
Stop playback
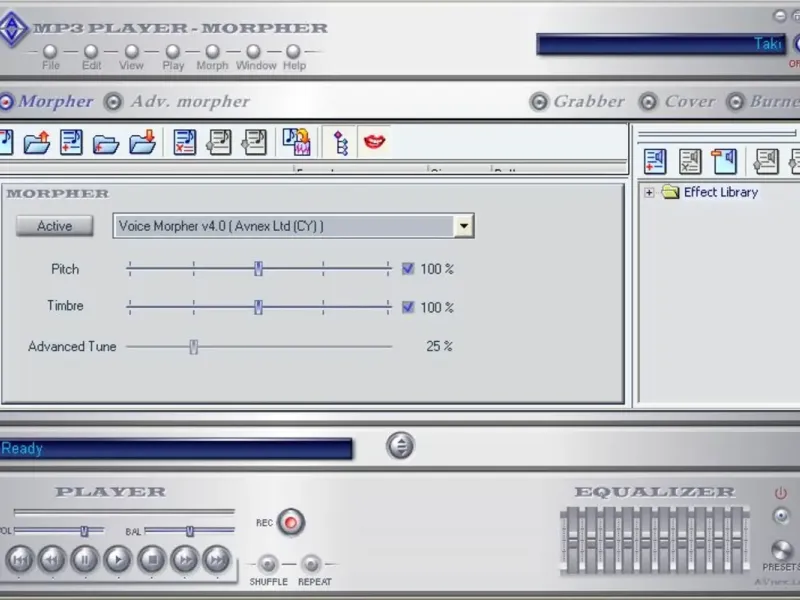[x=152, y=560]
